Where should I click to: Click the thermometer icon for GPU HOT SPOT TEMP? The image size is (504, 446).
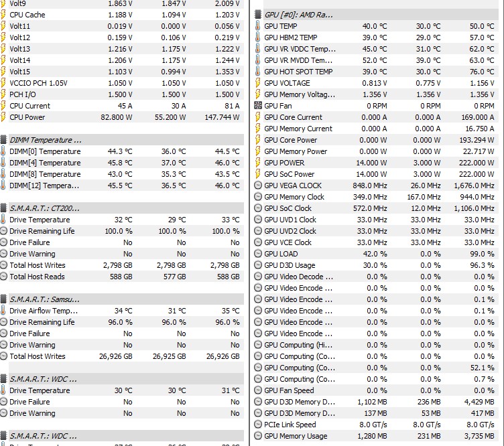257,72
